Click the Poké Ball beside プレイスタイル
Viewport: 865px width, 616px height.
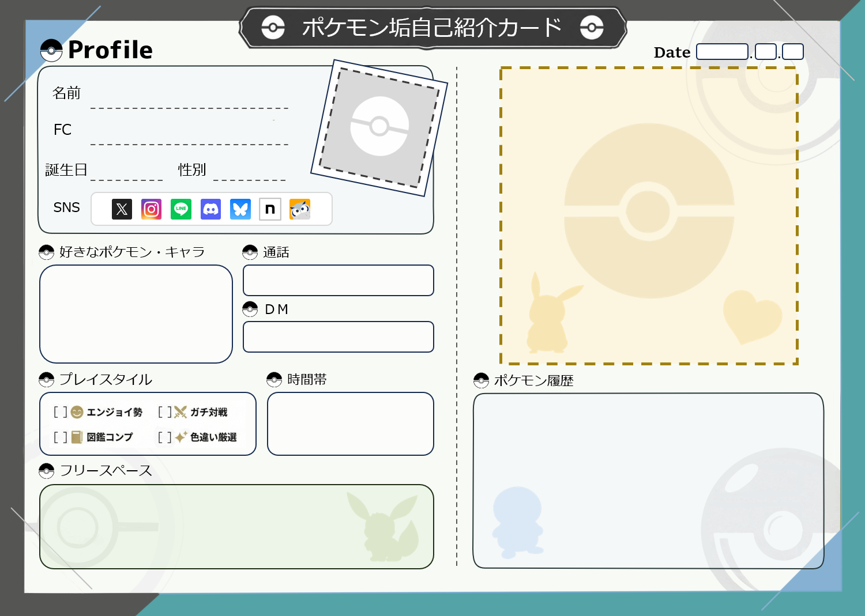tap(46, 380)
